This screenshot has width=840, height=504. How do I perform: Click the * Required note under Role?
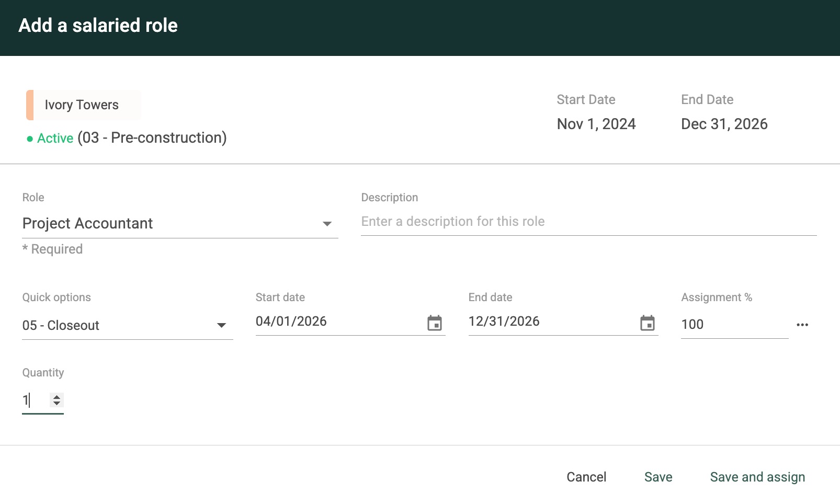pos(52,249)
